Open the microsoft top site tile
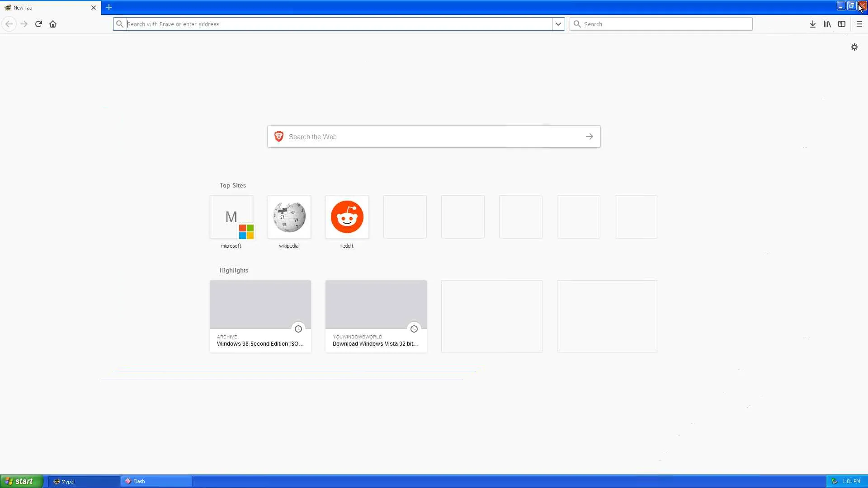The height and width of the screenshot is (488, 868). point(231,217)
